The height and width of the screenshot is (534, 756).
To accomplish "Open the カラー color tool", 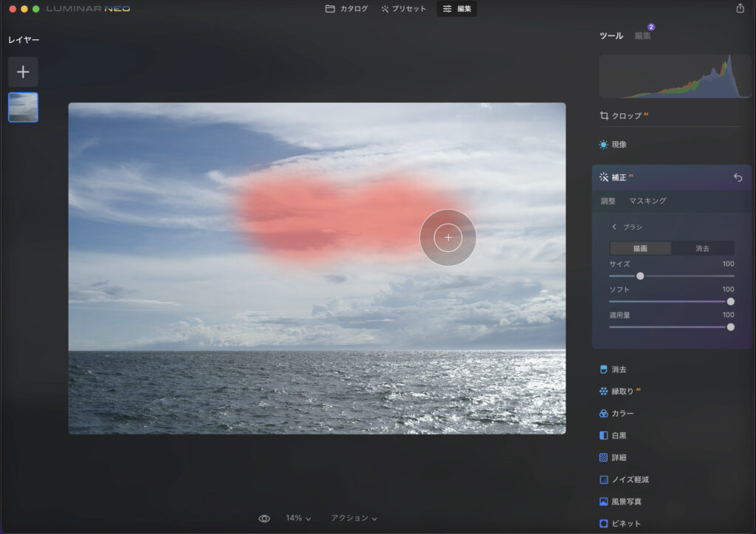I will pos(622,414).
